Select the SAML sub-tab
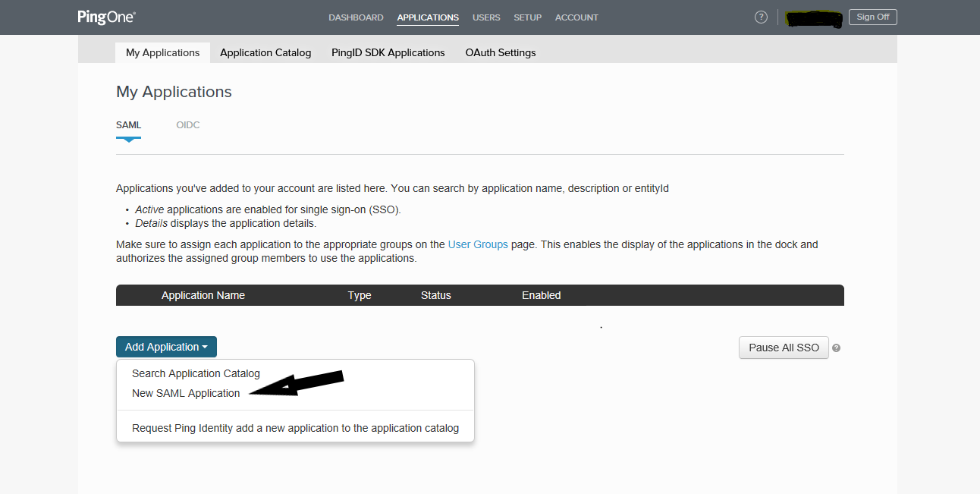 click(x=128, y=125)
